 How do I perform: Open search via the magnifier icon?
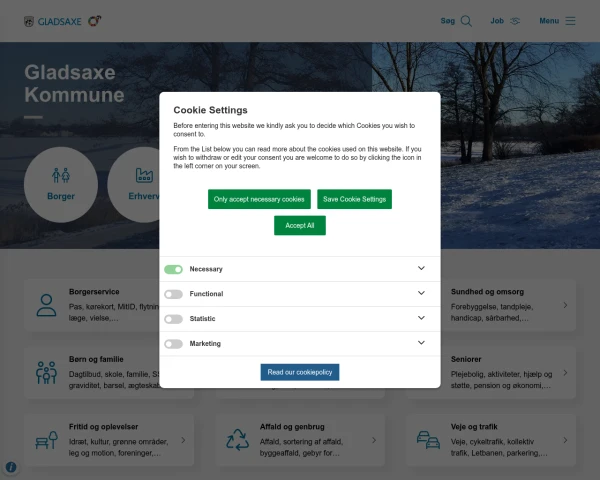tap(466, 21)
